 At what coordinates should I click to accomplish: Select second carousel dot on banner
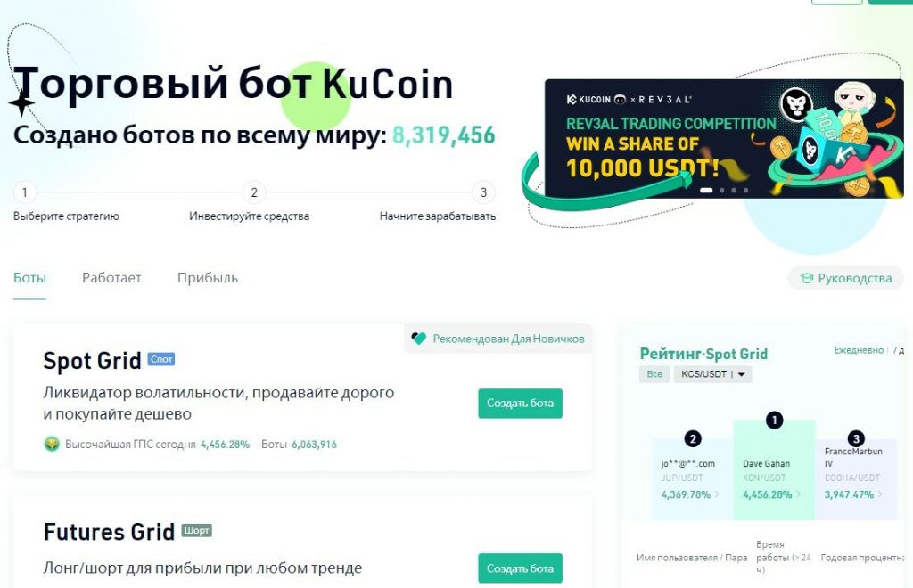pos(722,190)
